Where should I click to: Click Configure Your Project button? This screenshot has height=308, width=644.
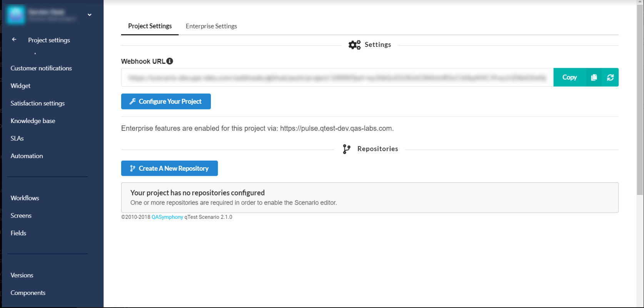[166, 102]
